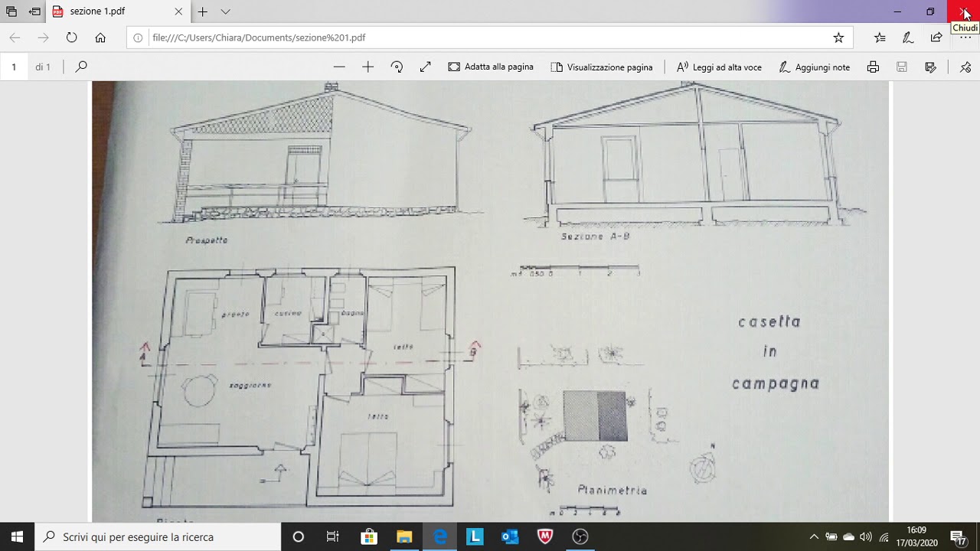980x551 pixels.
Task: Go forward to the next page
Action: click(x=44, y=37)
